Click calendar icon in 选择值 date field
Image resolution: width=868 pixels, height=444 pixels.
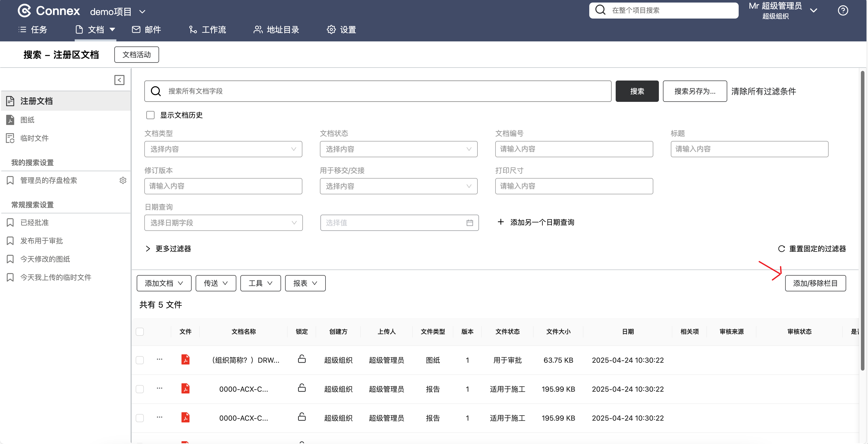pos(469,223)
